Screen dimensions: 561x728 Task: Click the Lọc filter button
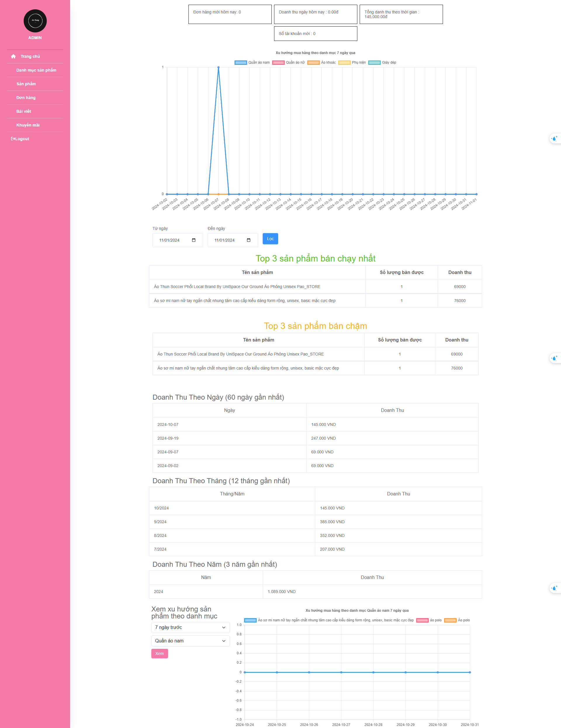coord(270,239)
